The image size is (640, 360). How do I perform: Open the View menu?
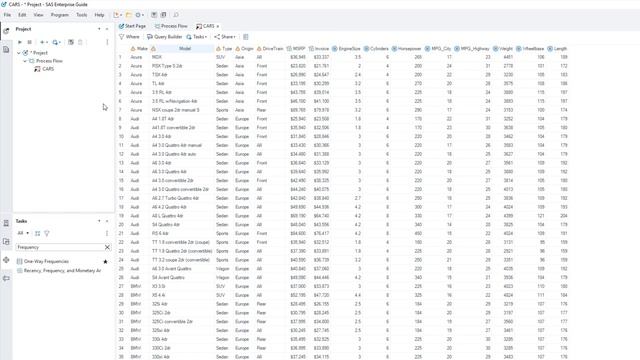coord(38,15)
